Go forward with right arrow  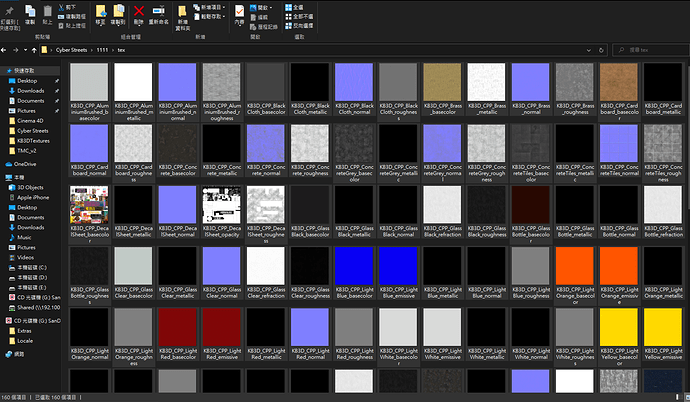(15, 50)
